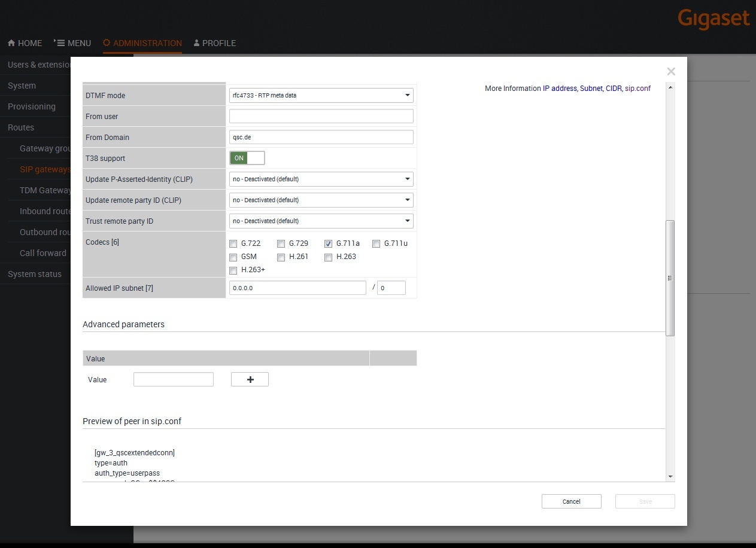This screenshot has width=756, height=548.
Task: Select SIP gateways sidebar entry
Action: [45, 169]
